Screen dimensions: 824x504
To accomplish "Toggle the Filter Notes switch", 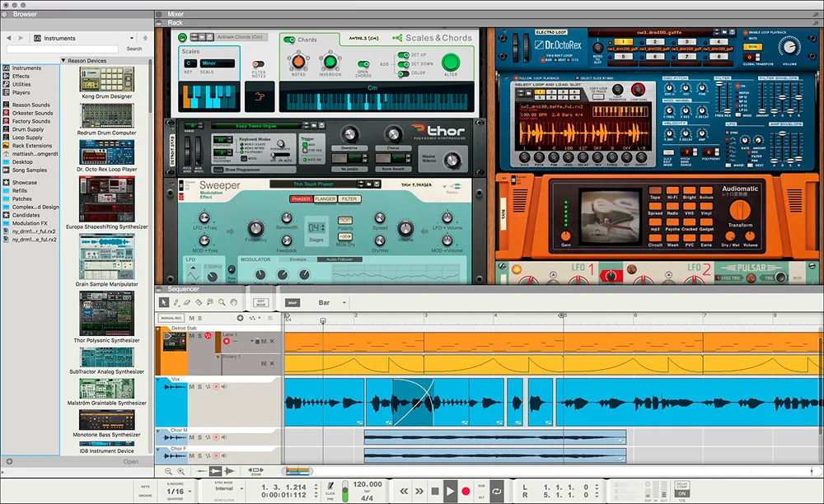I will pos(258,64).
